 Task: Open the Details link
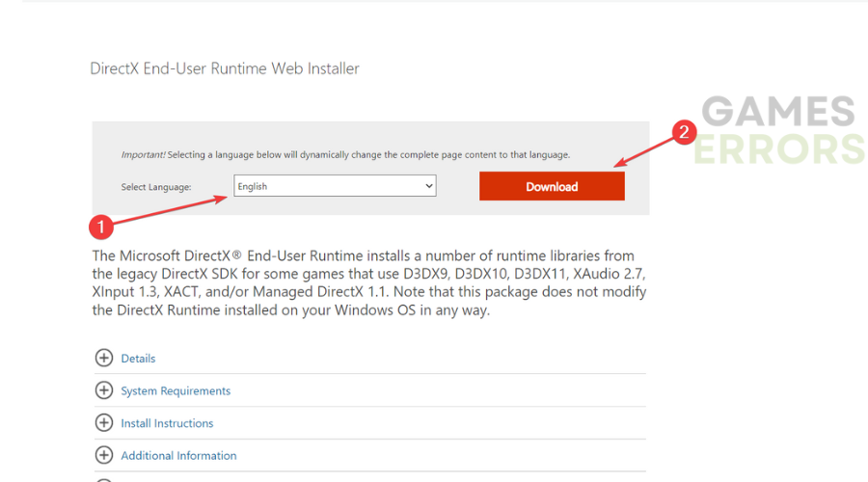[138, 359]
